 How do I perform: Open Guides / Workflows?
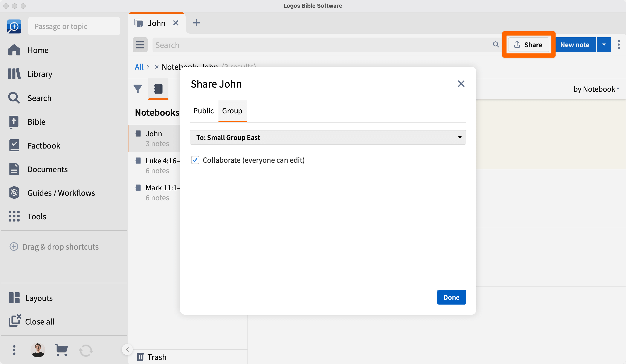pos(51,193)
